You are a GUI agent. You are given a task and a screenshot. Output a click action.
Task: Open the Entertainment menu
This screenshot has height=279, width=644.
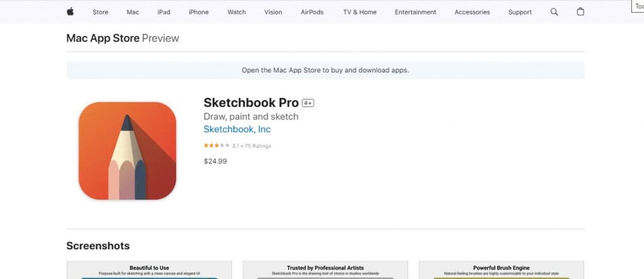(x=415, y=12)
